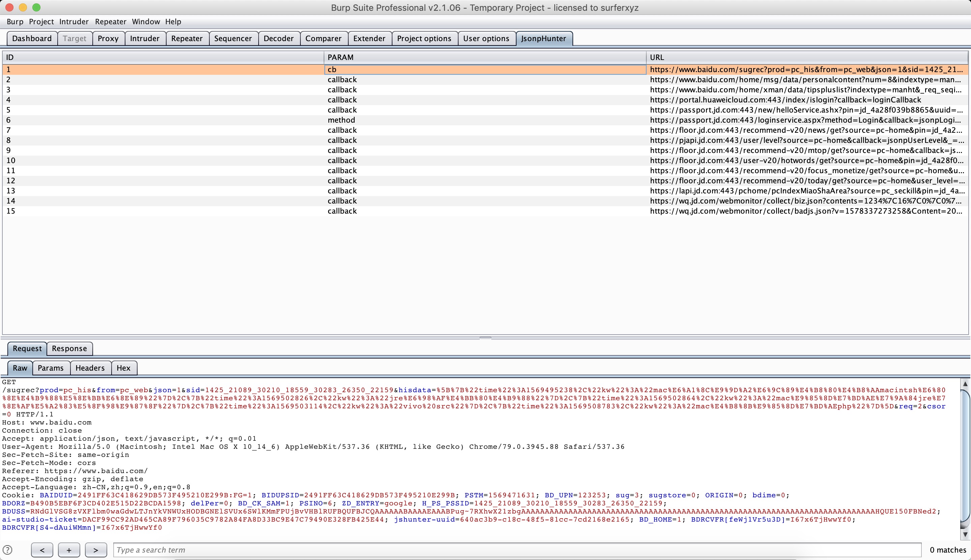Click the next match '>' button
Screen dimensions: 971x560
click(96, 550)
